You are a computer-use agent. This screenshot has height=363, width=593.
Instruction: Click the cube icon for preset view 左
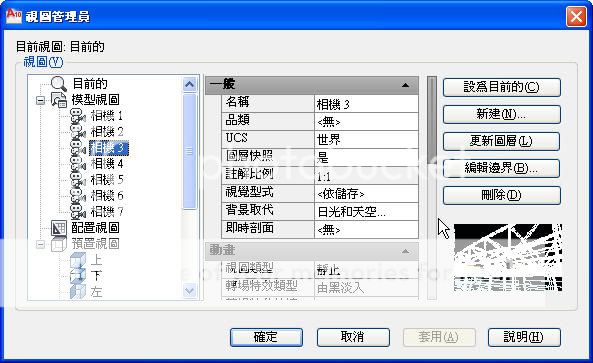tap(78, 292)
